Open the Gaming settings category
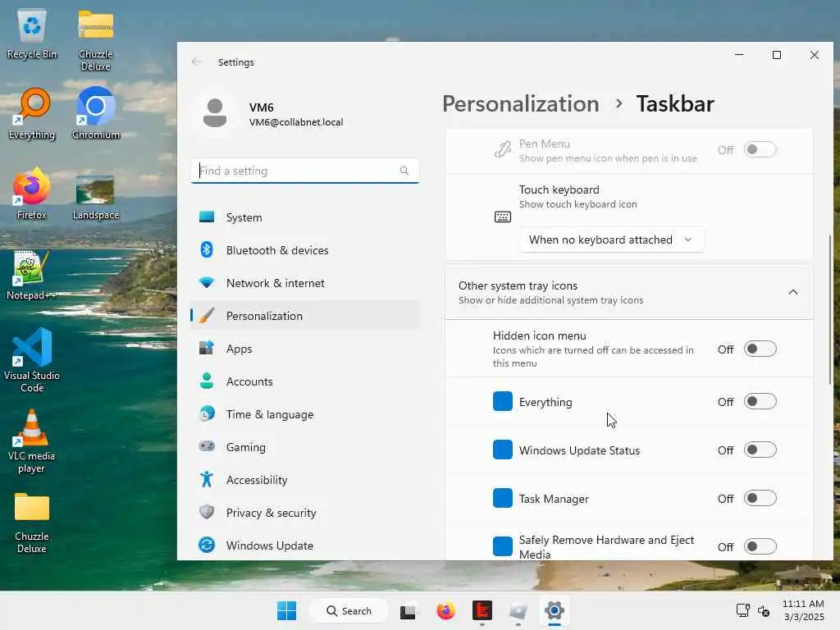The width and height of the screenshot is (840, 630). pyautogui.click(x=305, y=447)
